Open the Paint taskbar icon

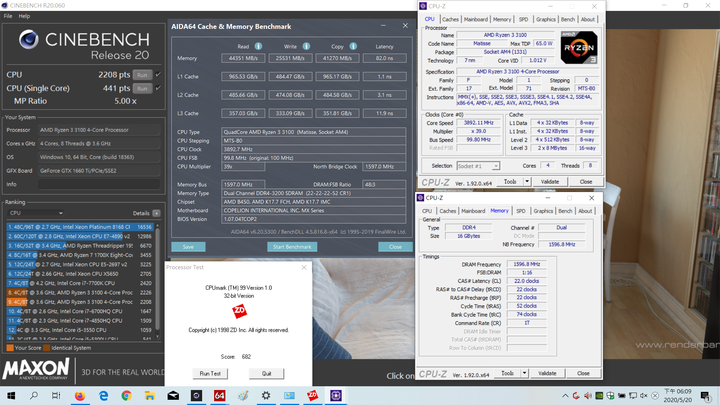click(243, 395)
